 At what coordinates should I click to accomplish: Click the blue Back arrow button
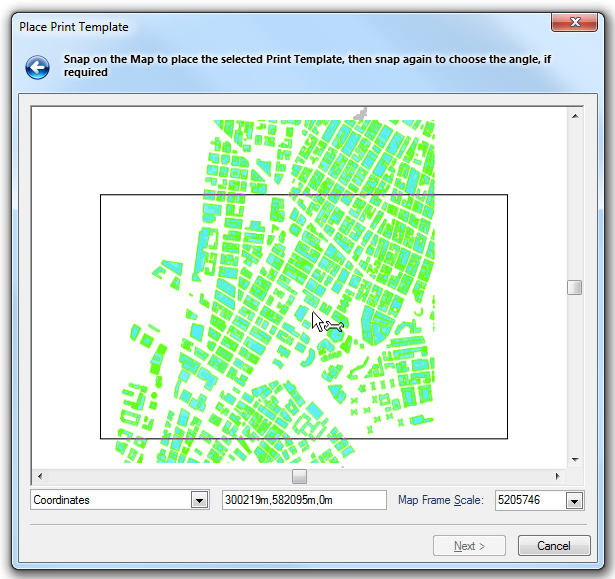tap(38, 67)
